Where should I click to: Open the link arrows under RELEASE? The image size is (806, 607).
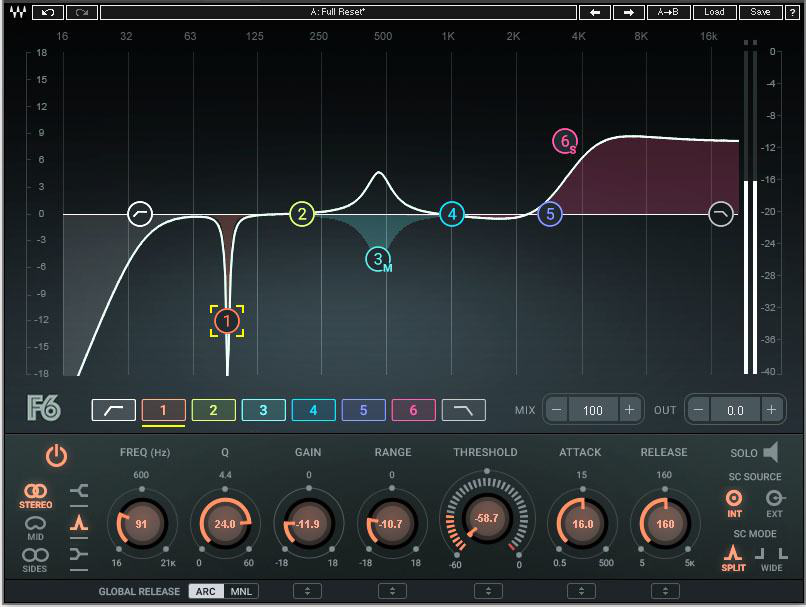(x=665, y=591)
